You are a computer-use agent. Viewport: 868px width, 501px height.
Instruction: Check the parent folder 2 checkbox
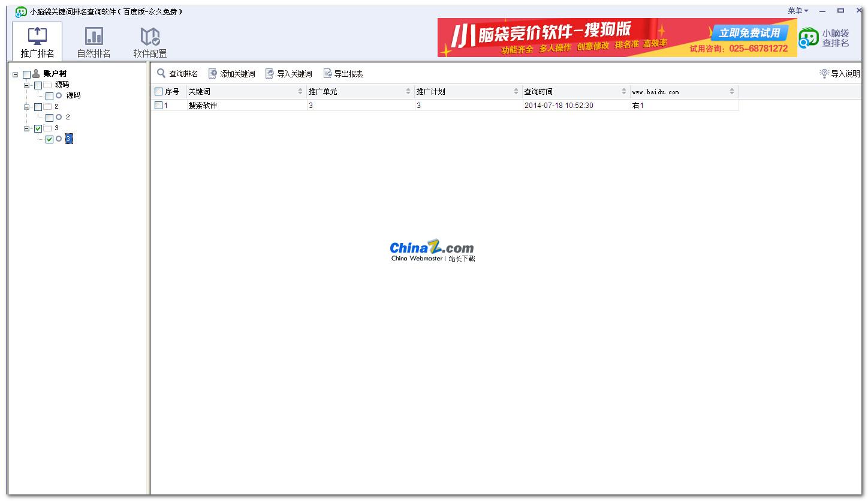coord(38,107)
